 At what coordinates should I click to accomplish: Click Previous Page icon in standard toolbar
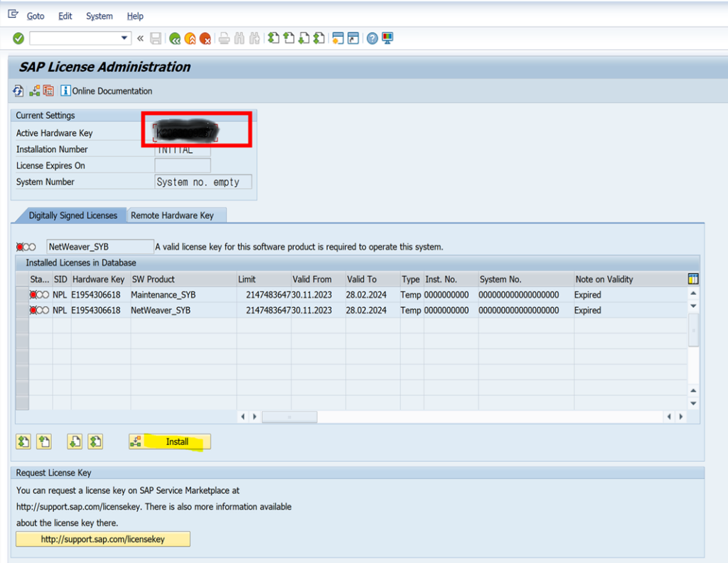click(289, 38)
